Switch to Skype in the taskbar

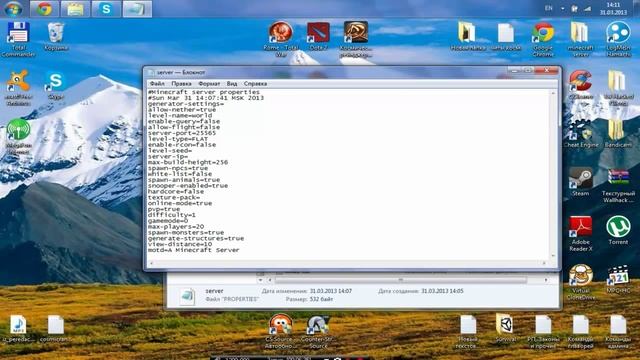[106, 9]
